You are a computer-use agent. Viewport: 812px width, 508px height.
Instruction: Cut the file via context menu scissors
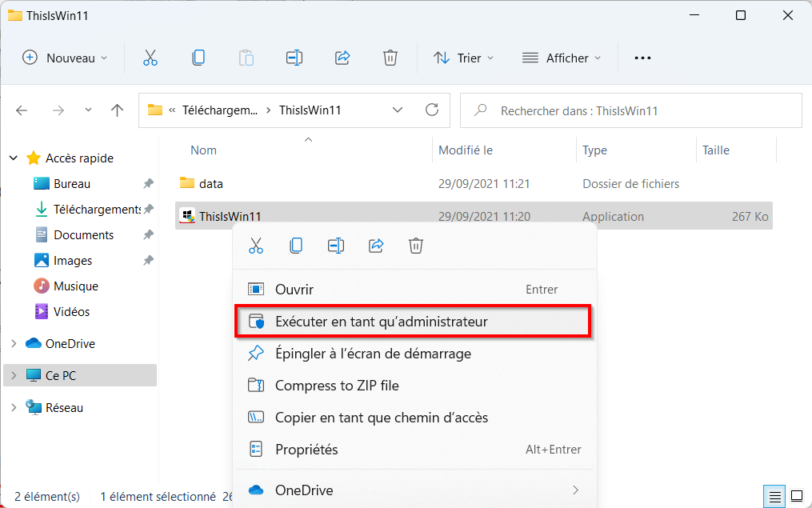(x=256, y=246)
